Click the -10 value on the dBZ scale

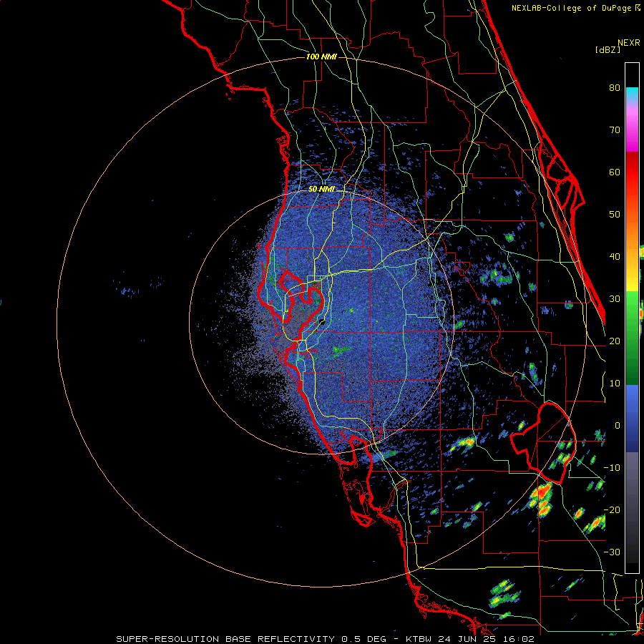coord(612,468)
